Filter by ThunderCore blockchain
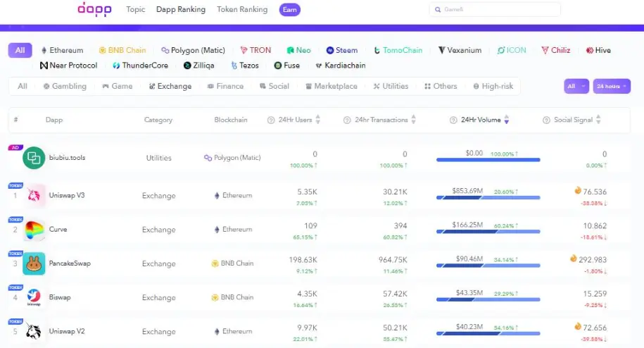Image resolution: width=644 pixels, height=348 pixels. [x=141, y=66]
